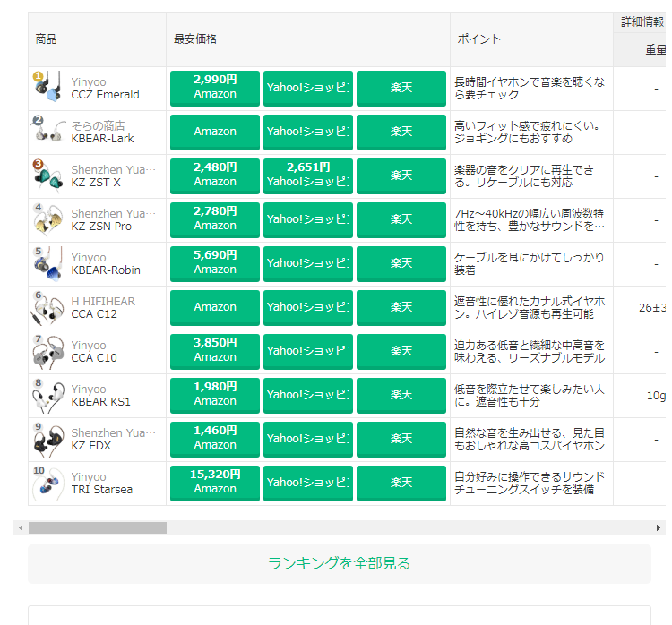Click the そらの商店 brand label
Screen dimensions: 672x625
coord(98,126)
